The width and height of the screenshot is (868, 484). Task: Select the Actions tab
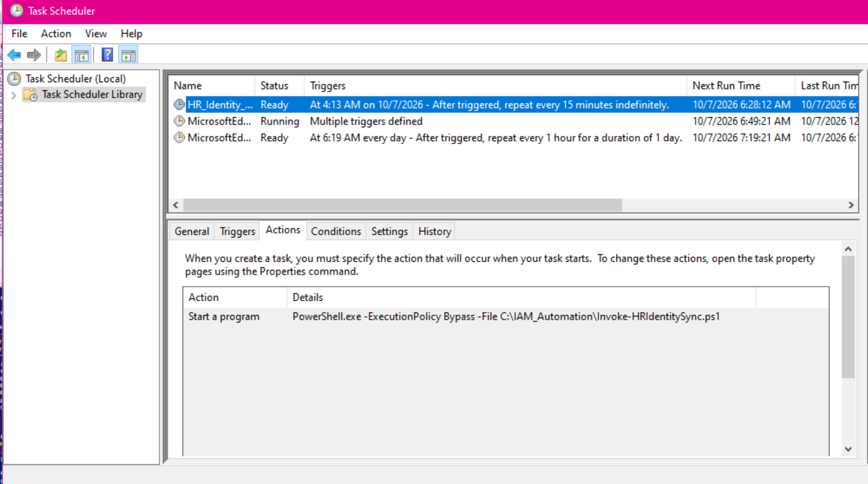point(283,230)
